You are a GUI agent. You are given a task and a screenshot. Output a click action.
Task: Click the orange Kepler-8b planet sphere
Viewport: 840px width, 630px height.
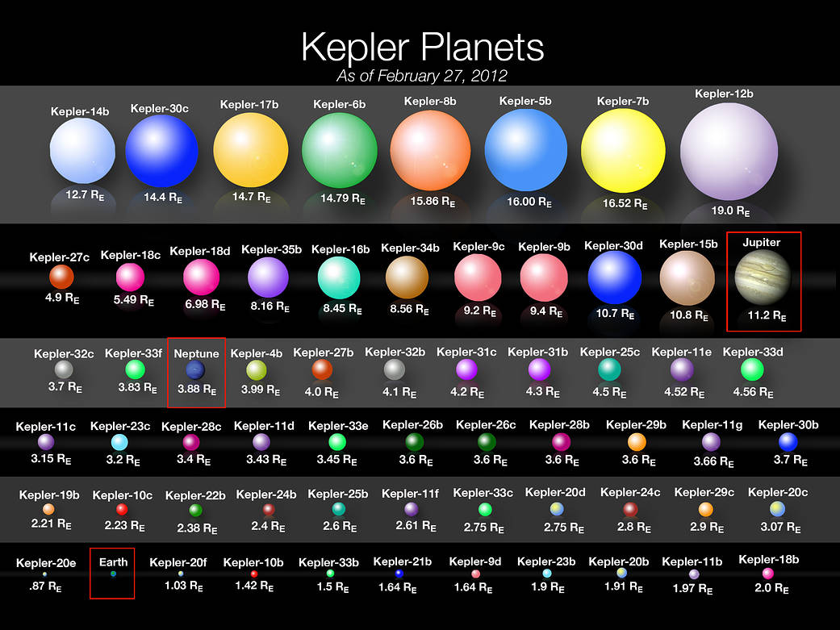(x=430, y=151)
